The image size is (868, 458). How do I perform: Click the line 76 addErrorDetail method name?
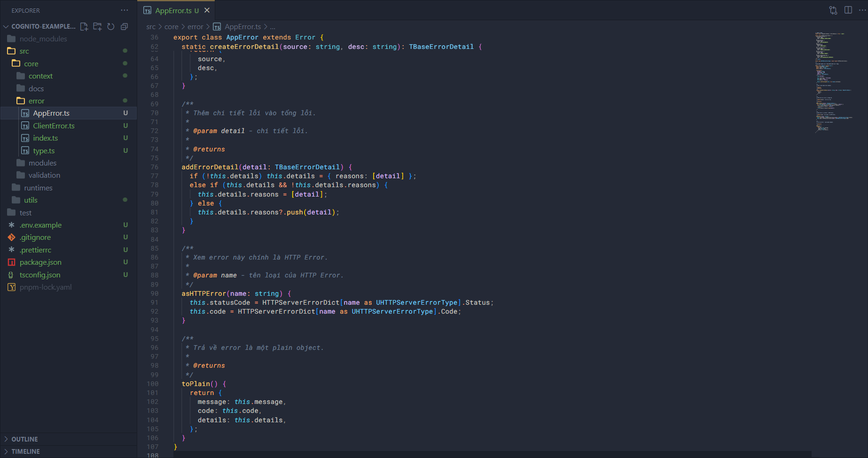point(210,167)
